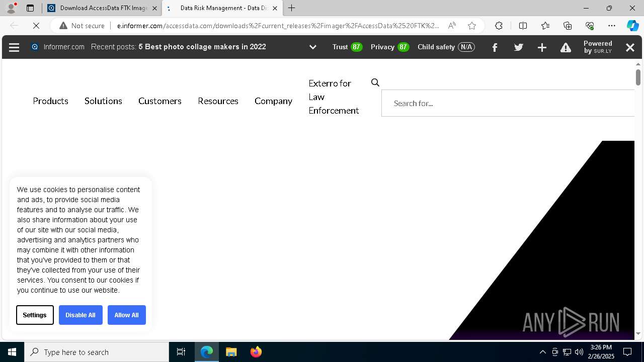Viewport: 644px width, 362px height.
Task: Share via the Twitter icon
Action: [x=518, y=47]
